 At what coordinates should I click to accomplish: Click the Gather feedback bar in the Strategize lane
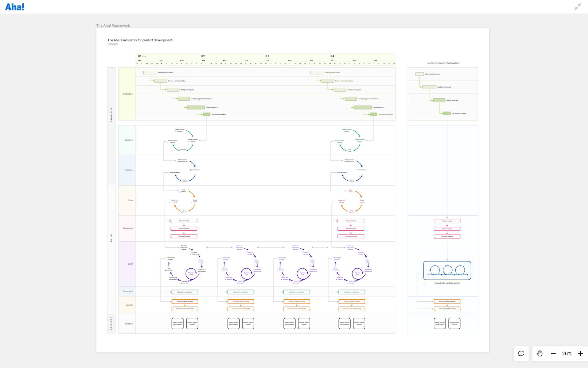[195, 107]
